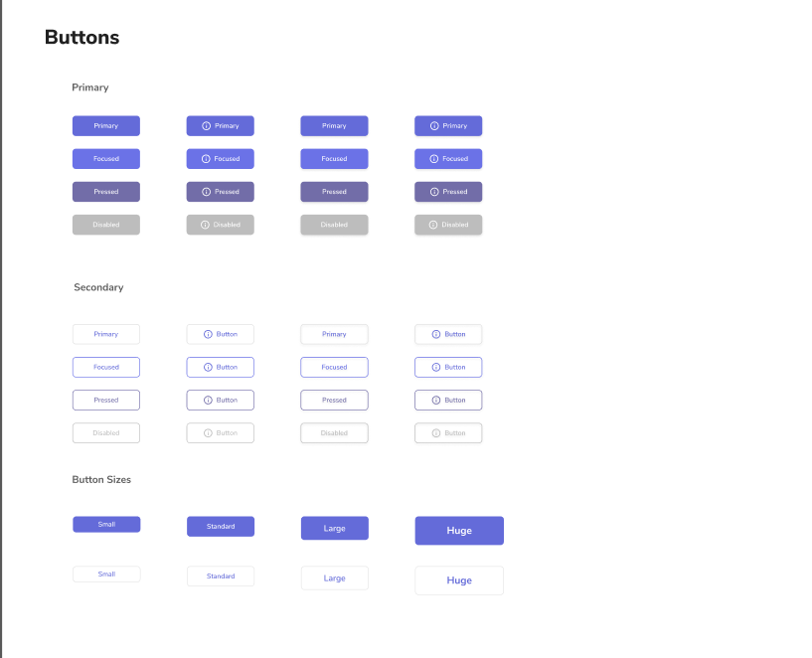Image resolution: width=812 pixels, height=658 pixels.
Task: Click the outlined Primary secondary button
Action: (x=105, y=334)
